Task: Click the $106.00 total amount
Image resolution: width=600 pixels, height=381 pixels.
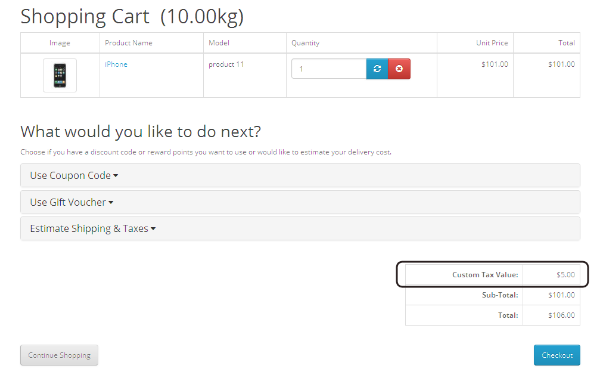Action: click(x=561, y=315)
